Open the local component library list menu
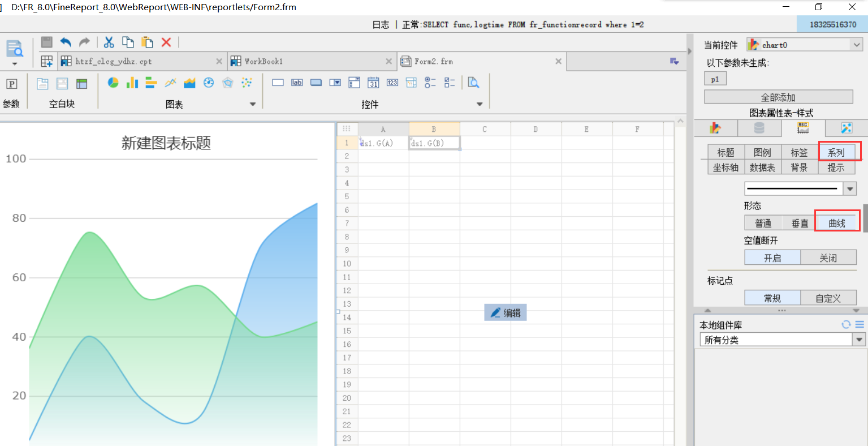 [x=860, y=324]
